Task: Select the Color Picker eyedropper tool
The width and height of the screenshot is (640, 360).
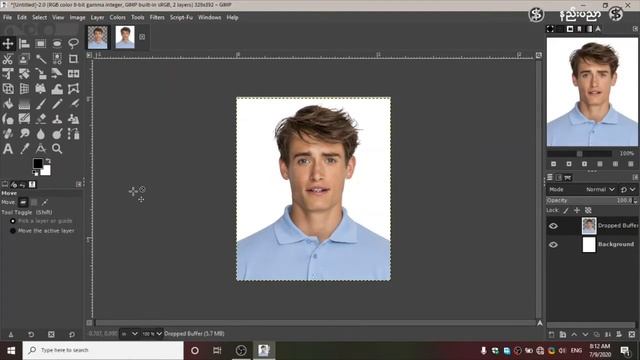Action: [x=24, y=149]
